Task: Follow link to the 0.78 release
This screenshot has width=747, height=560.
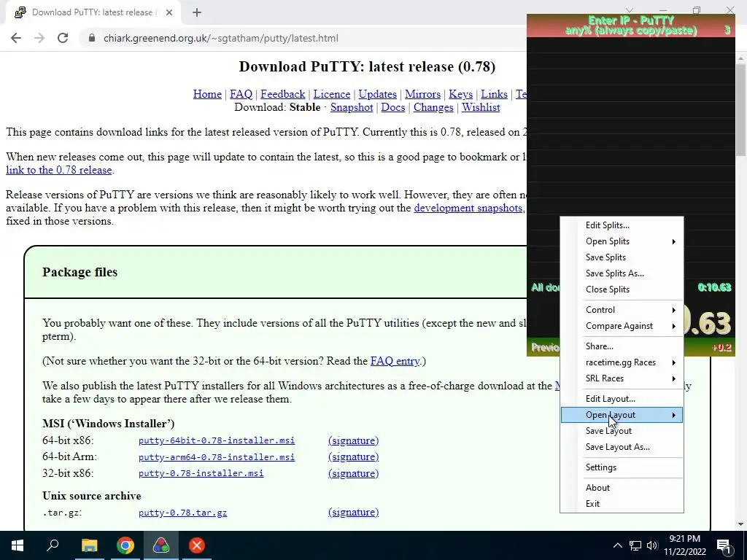Action: click(x=59, y=170)
